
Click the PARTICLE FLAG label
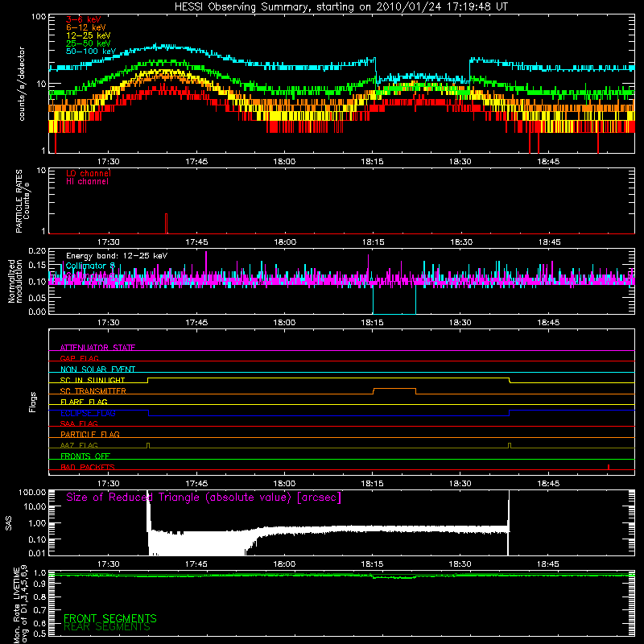click(90, 435)
